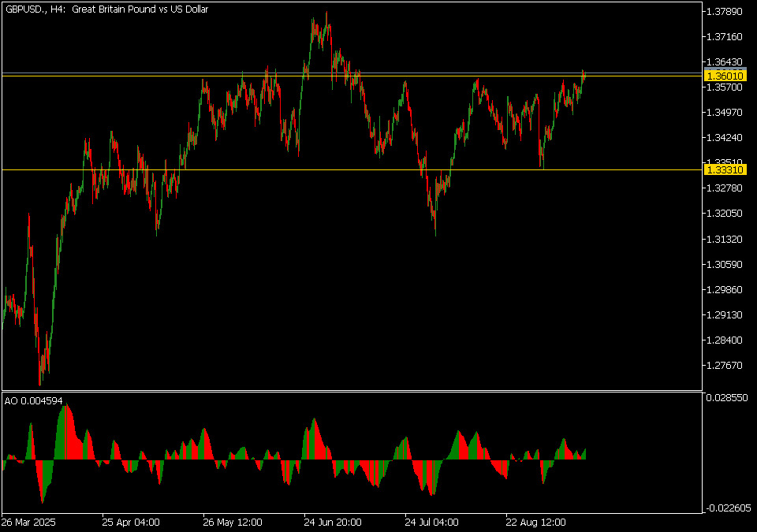Click the 26 May 12:00 time label
Viewport: 757px width, 532px height.
[x=233, y=523]
